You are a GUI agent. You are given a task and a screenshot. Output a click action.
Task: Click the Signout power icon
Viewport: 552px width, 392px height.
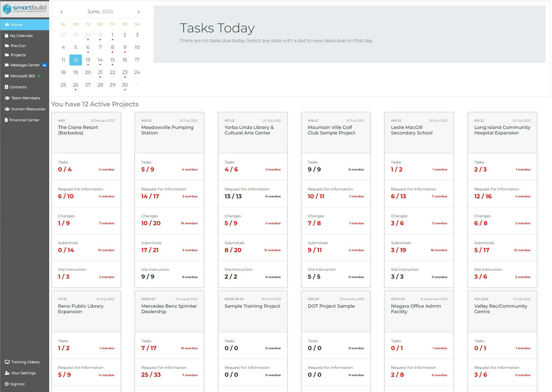pos(7,384)
